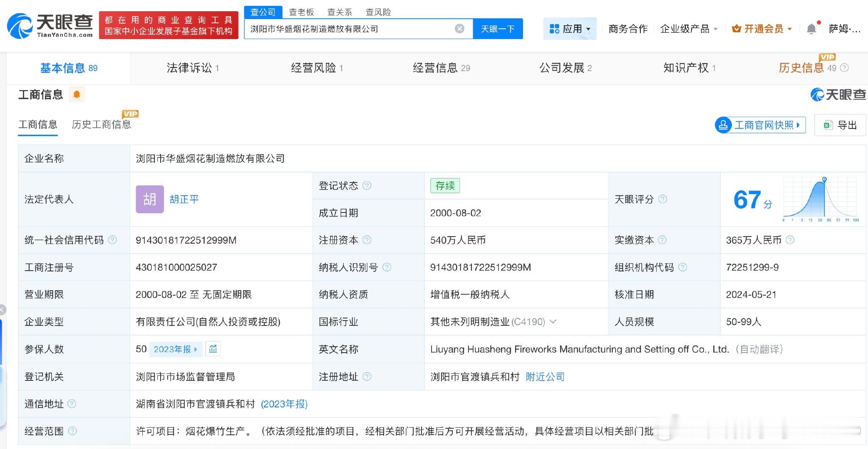Select the 查老板 search tab
The width and height of the screenshot is (868, 449).
click(x=301, y=12)
